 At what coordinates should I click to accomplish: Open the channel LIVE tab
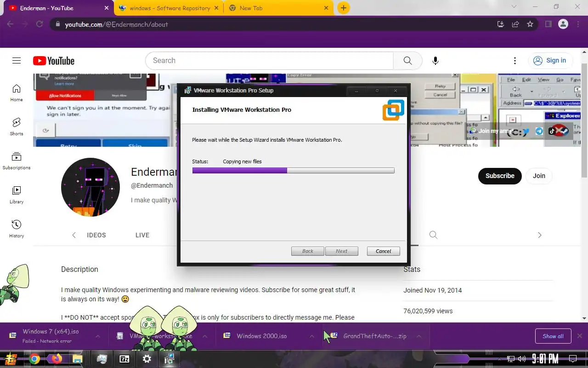click(142, 235)
